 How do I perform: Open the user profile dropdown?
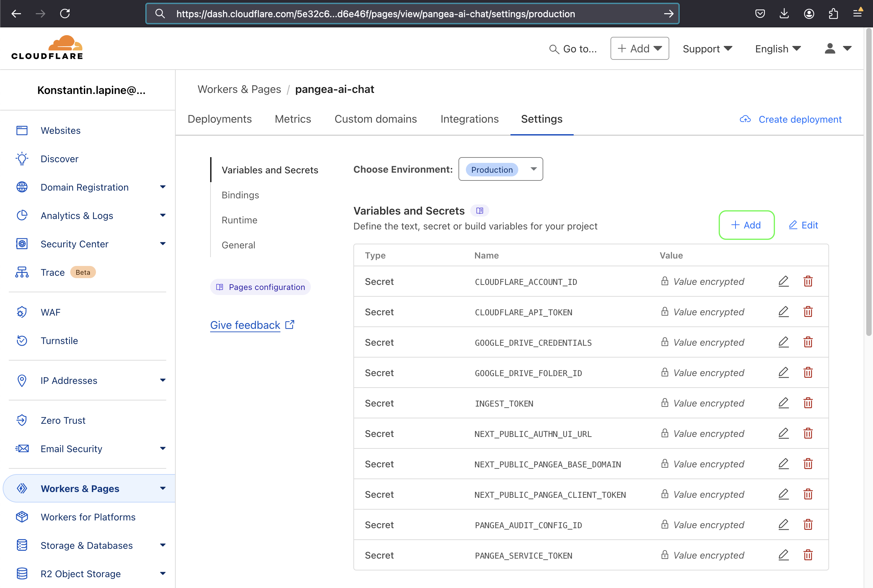point(838,48)
